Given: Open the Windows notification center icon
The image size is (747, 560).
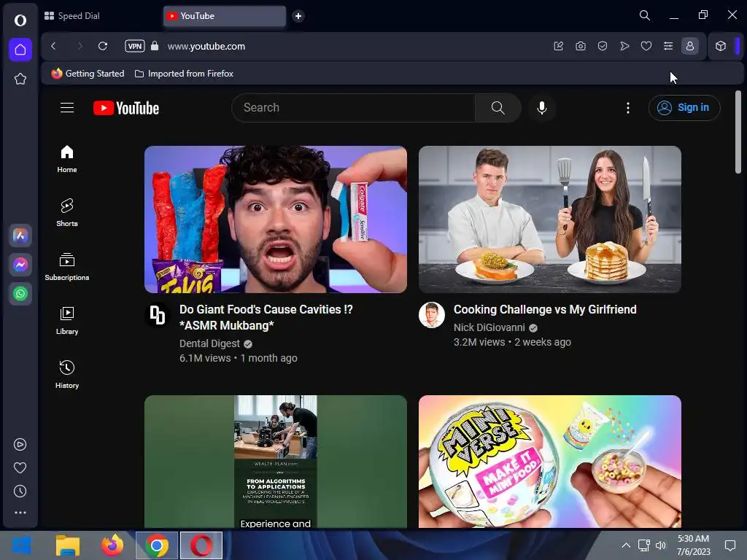Looking at the screenshot, I should coord(729,545).
